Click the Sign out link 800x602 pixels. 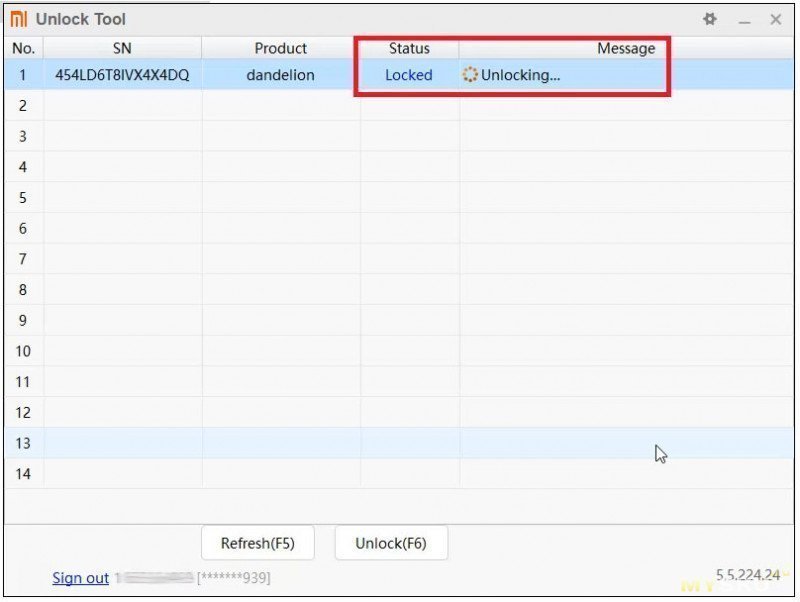pyautogui.click(x=81, y=578)
